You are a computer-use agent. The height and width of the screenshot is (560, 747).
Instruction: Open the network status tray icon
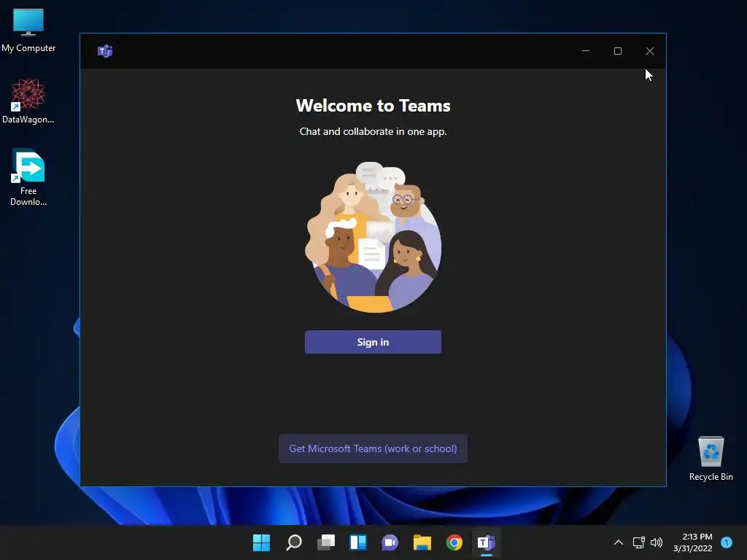(x=638, y=542)
